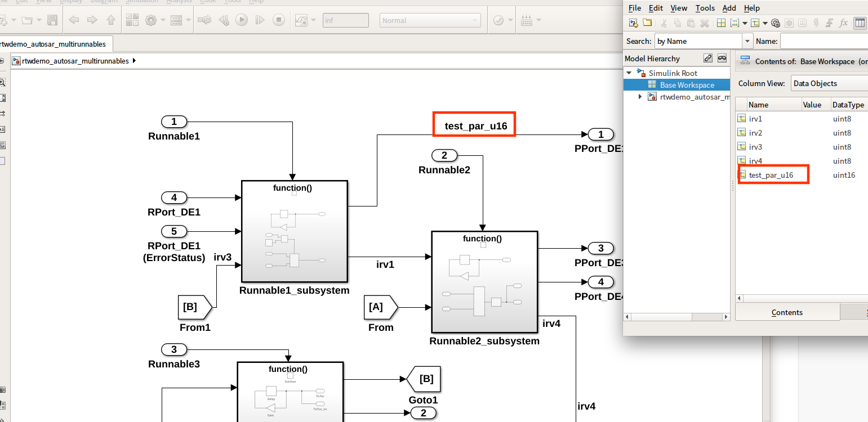868x422 pixels.
Task: Click the Fit to View icon in left palette
Action: (x=2, y=98)
